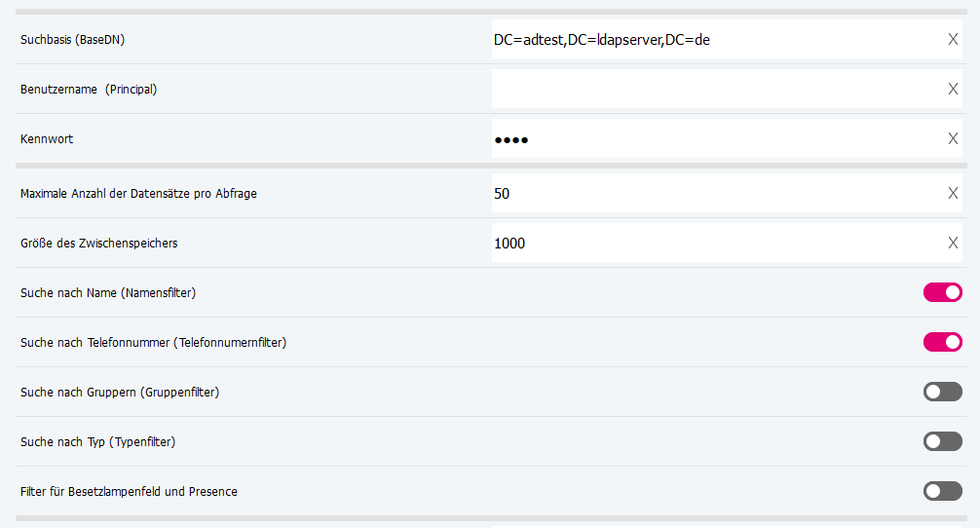980x528 pixels.
Task: Enable Suche nach Gruppern (Gruppenfilter)
Action: 942,392
